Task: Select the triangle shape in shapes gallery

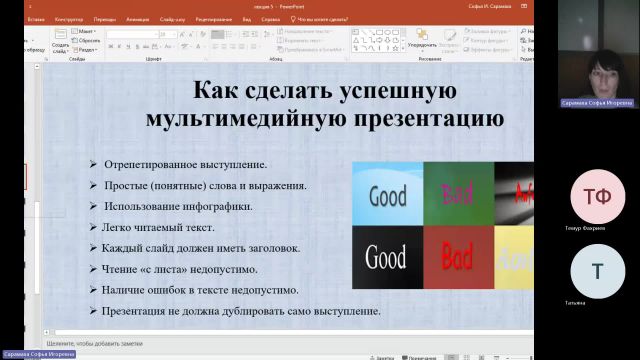Action: (x=356, y=40)
